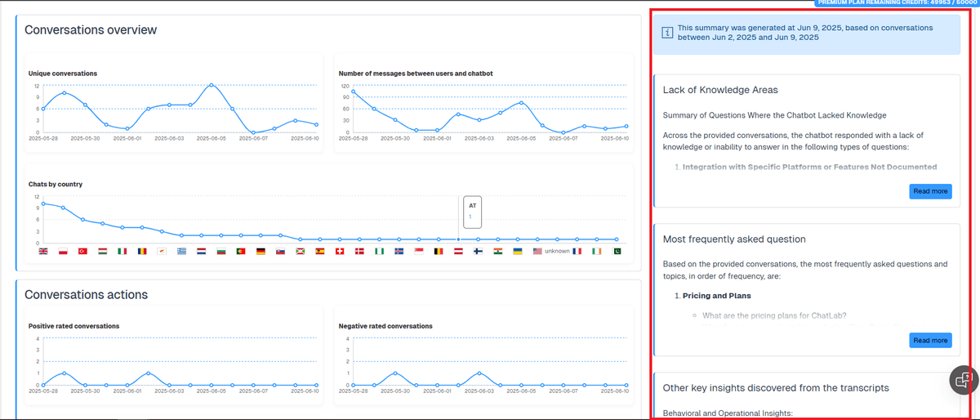Select the Switzerland flag icon

pyautogui.click(x=340, y=252)
